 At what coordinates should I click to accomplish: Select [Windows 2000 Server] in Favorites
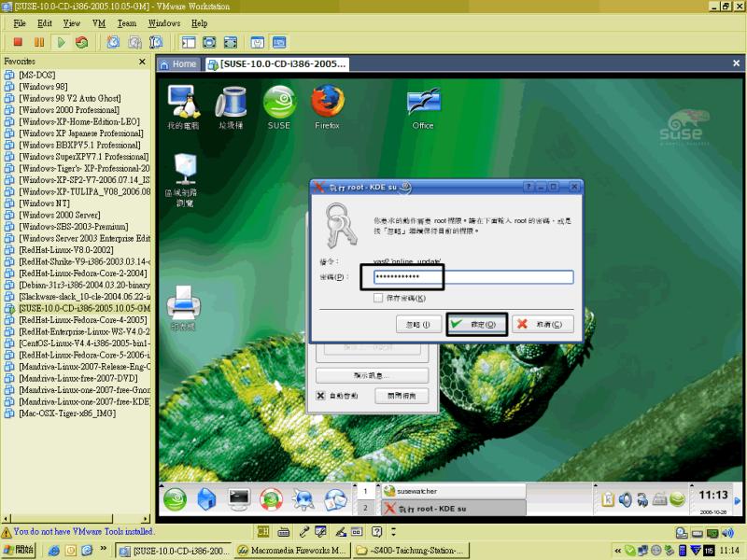tap(60, 216)
